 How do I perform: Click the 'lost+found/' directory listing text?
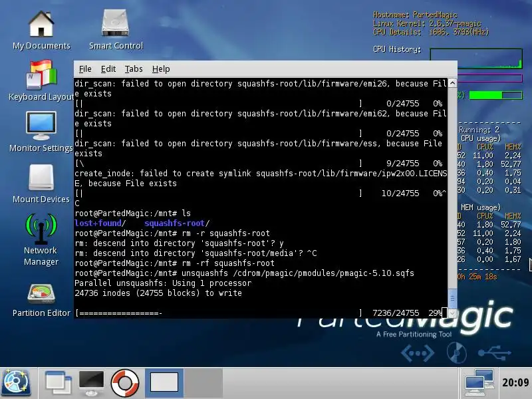[100, 223]
